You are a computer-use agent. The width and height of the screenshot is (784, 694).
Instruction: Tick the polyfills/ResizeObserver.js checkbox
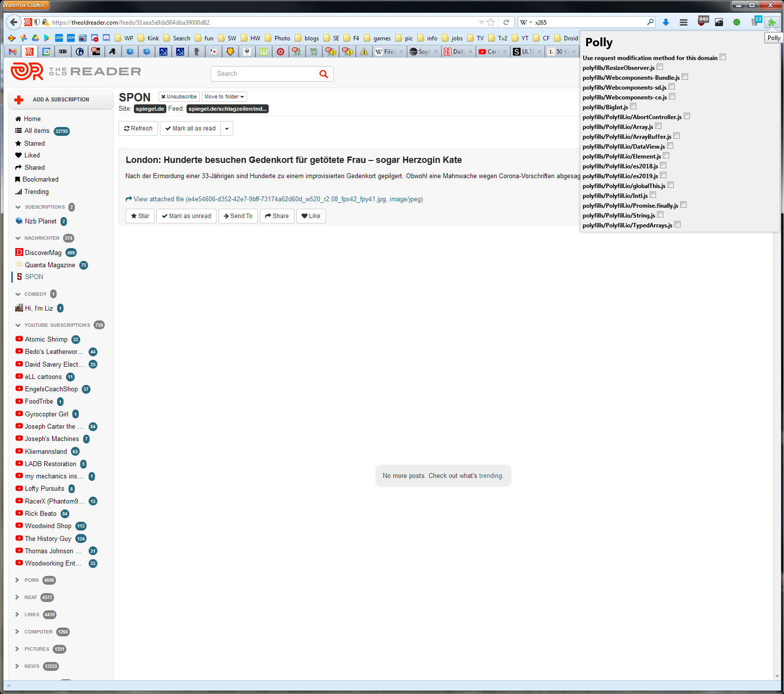click(659, 67)
